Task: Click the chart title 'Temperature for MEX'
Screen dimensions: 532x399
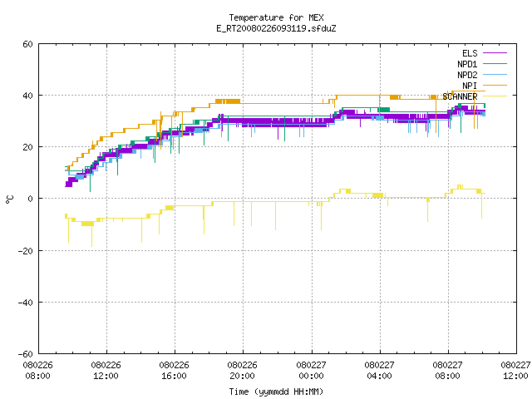Action: pyautogui.click(x=276, y=17)
